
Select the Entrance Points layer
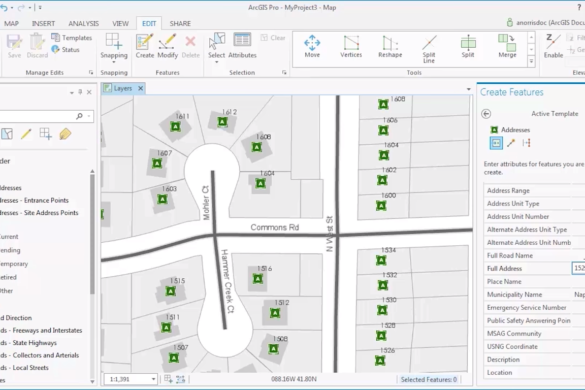pos(34,200)
